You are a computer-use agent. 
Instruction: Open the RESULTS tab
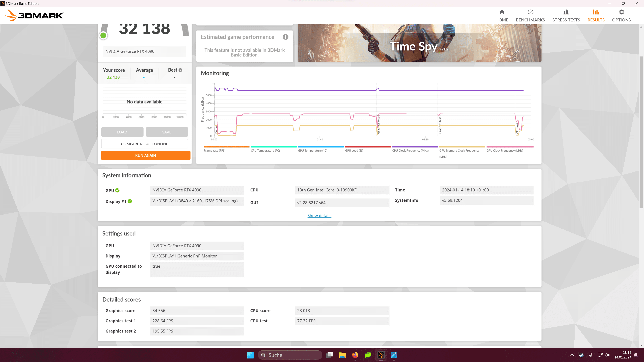pos(596,15)
